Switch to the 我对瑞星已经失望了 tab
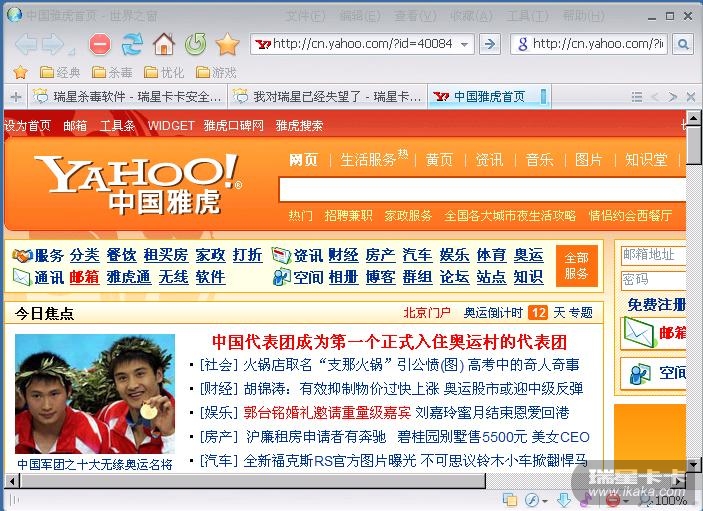The height and width of the screenshot is (511, 703). click(x=327, y=96)
